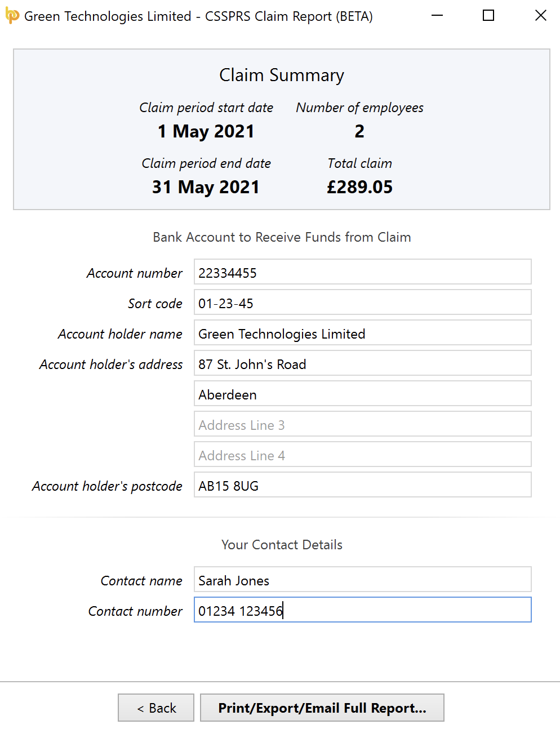The height and width of the screenshot is (729, 560).
Task: Open Print/Export/Email Full Report
Action: click(322, 708)
